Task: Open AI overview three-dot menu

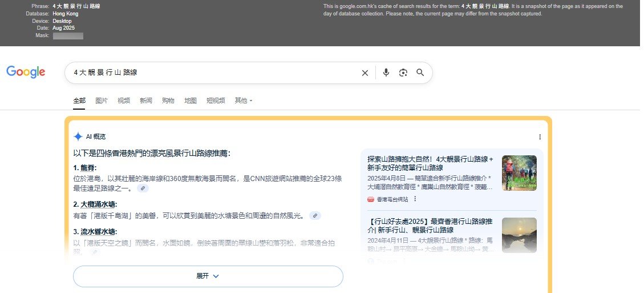Action: [x=540, y=137]
